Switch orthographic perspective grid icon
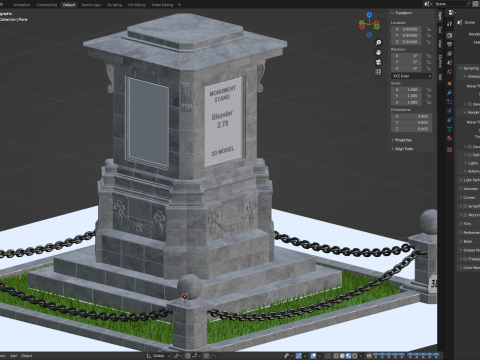The height and width of the screenshot is (360, 480). tap(378, 72)
